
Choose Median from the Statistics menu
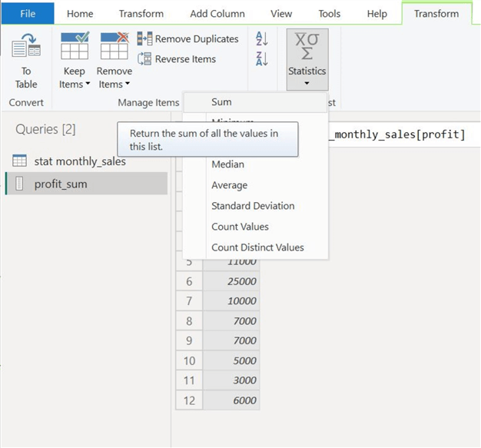[227, 164]
